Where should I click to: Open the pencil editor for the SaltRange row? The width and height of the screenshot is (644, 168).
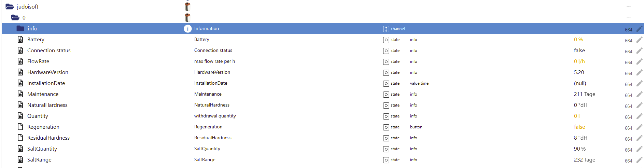tap(639, 160)
